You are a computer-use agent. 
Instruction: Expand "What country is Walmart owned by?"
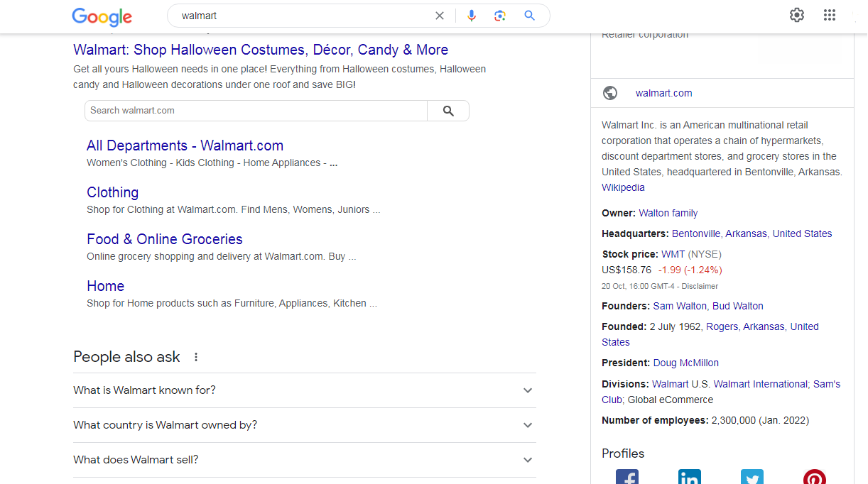point(305,425)
